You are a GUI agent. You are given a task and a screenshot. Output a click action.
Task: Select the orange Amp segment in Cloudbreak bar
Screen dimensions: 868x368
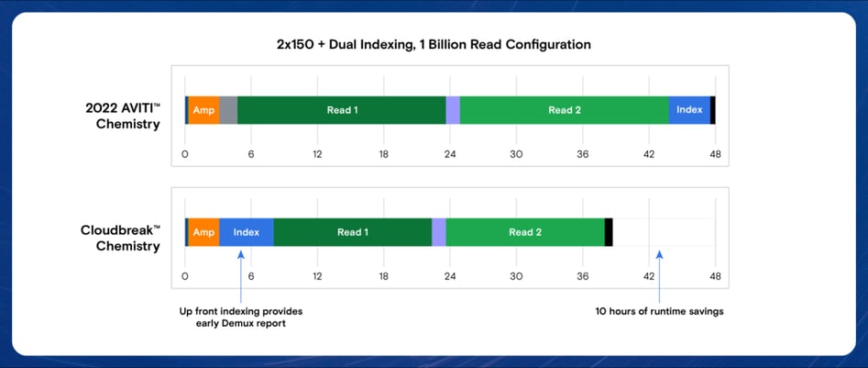click(x=203, y=232)
